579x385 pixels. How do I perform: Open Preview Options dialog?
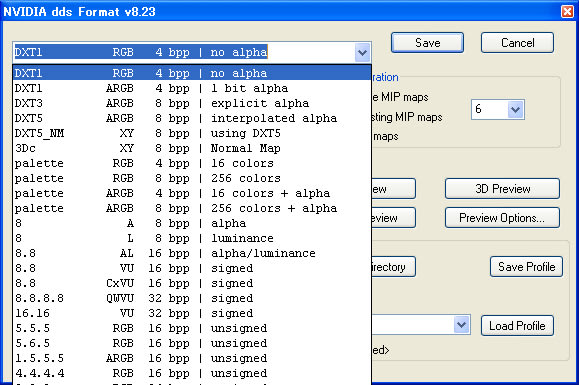tap(502, 218)
